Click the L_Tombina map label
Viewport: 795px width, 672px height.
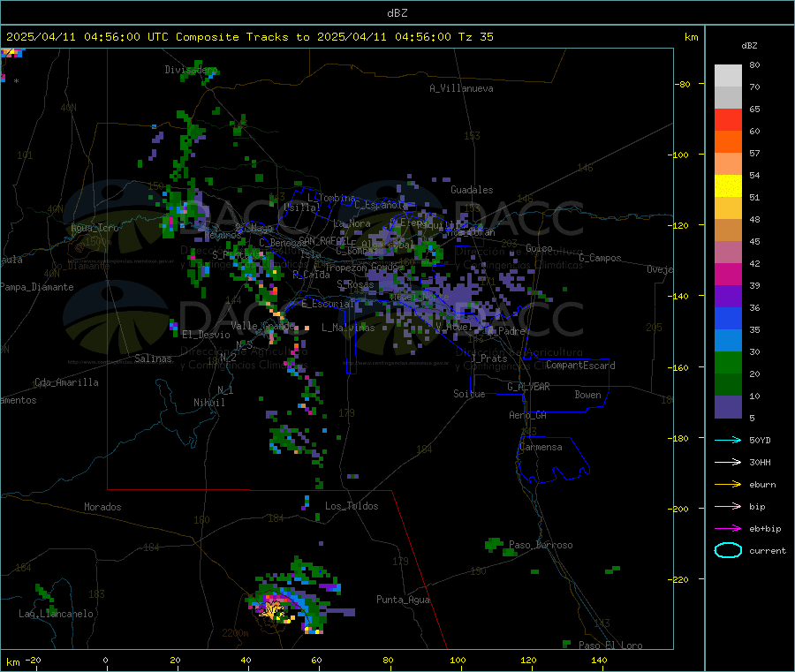(331, 198)
